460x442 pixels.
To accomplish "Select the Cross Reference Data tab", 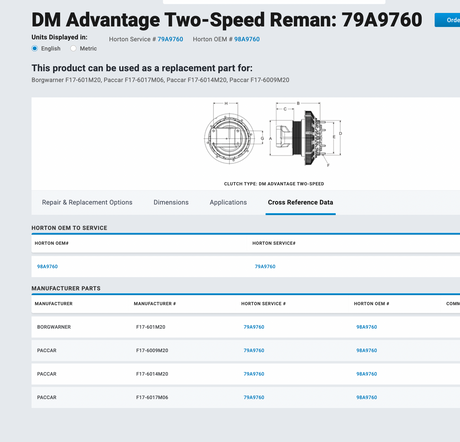I will click(x=300, y=202).
